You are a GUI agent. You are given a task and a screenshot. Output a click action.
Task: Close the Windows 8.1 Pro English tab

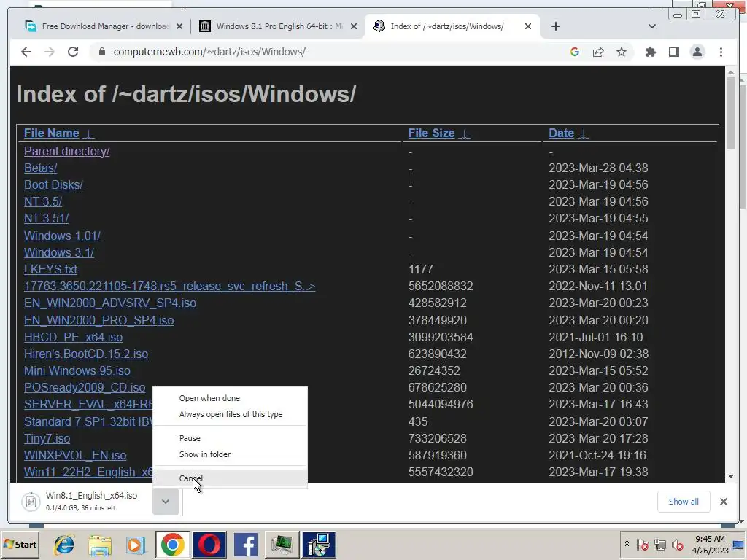(354, 27)
